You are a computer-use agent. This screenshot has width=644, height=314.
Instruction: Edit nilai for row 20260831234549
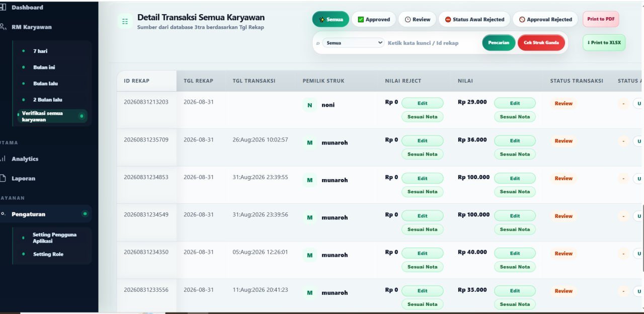tap(515, 216)
